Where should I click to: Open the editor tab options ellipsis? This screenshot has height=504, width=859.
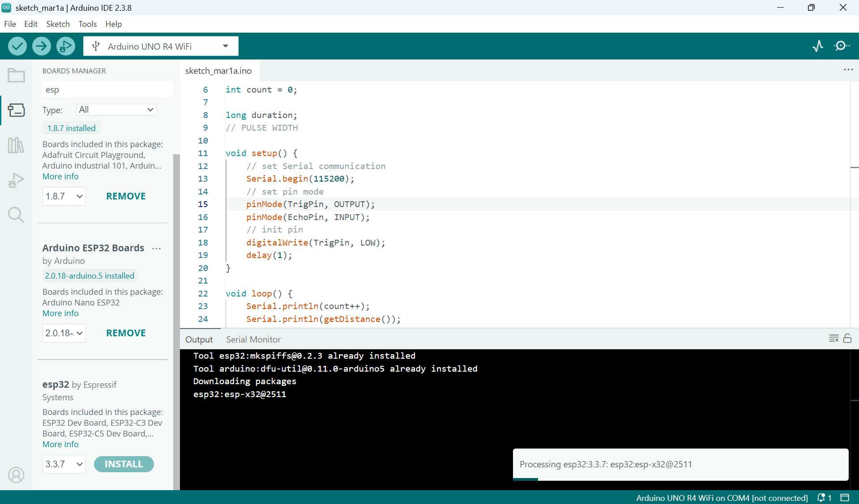tap(848, 70)
